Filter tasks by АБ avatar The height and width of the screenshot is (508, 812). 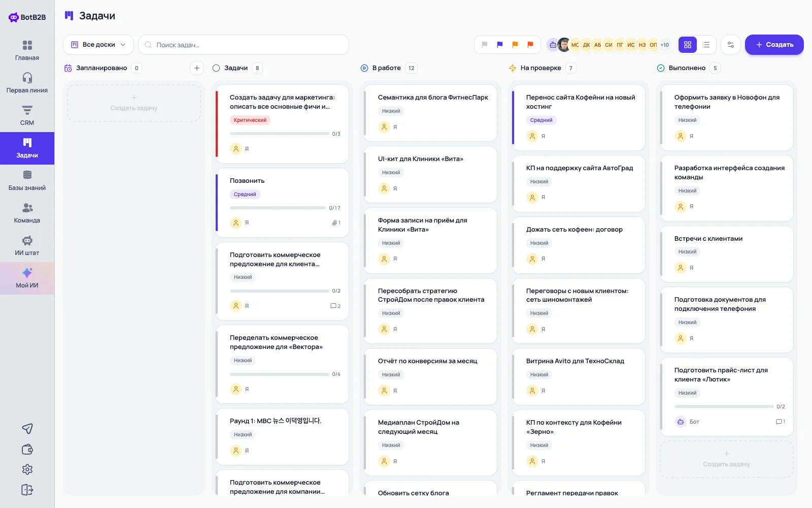click(597, 45)
